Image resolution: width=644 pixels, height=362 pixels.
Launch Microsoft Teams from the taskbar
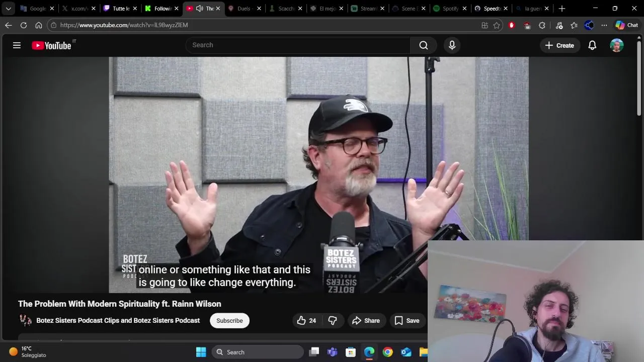coord(332,352)
